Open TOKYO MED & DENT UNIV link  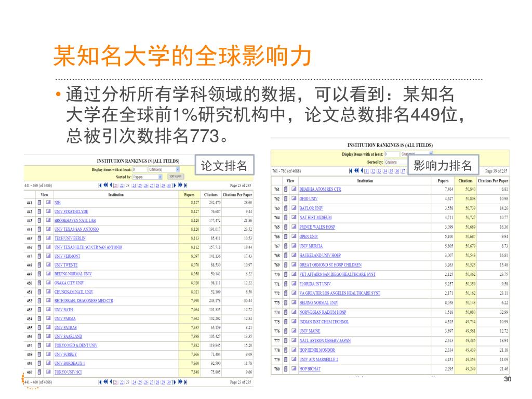(76, 345)
